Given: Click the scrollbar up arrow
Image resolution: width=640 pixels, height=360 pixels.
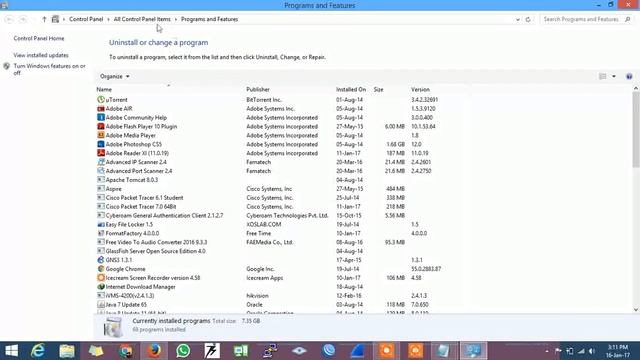Looking at the screenshot, I should [636, 88].
